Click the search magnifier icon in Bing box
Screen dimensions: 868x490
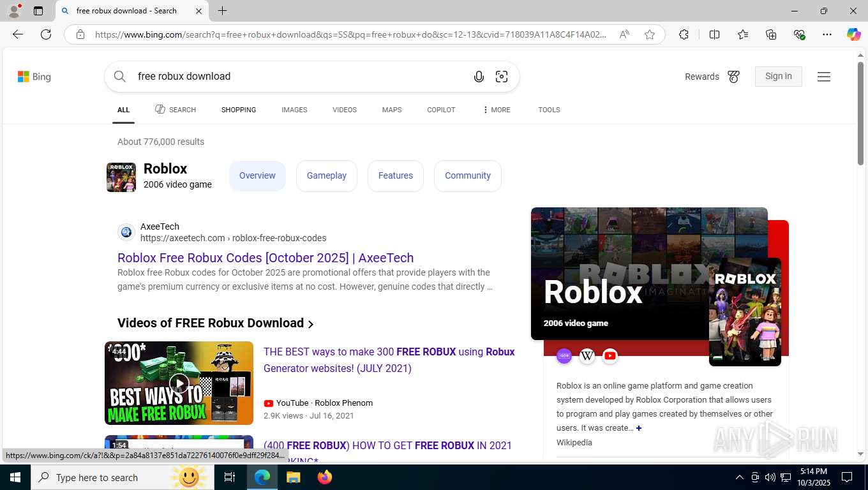click(x=120, y=77)
